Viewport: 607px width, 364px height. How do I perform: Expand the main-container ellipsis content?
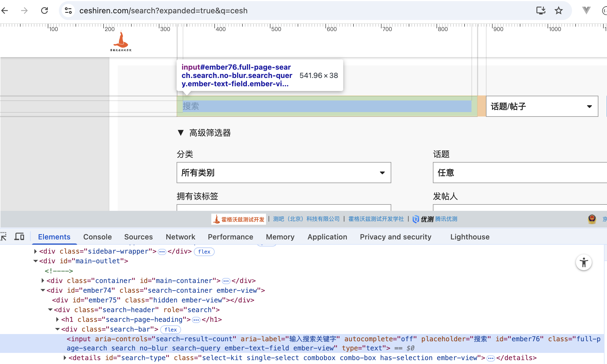pos(226,281)
